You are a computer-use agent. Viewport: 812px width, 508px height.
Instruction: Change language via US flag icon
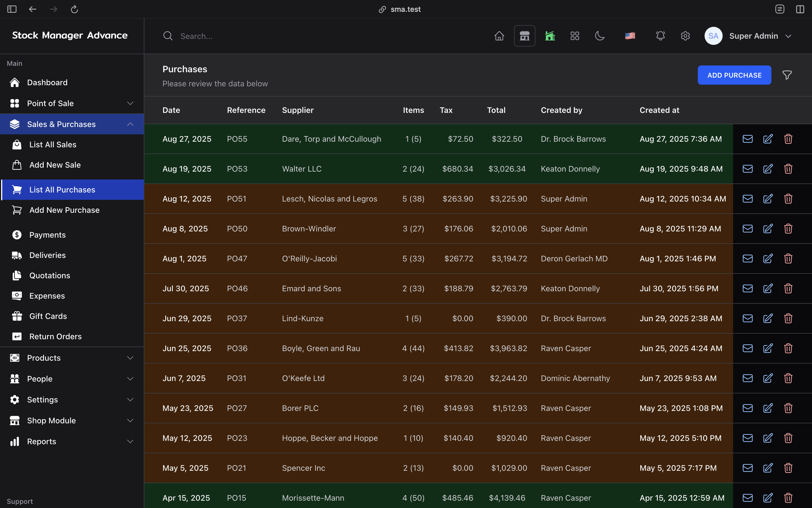point(630,36)
